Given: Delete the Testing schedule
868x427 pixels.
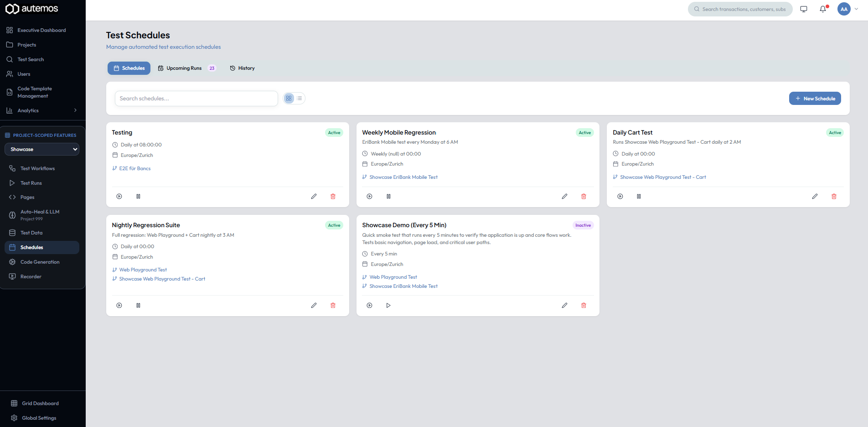Looking at the screenshot, I should coord(333,196).
